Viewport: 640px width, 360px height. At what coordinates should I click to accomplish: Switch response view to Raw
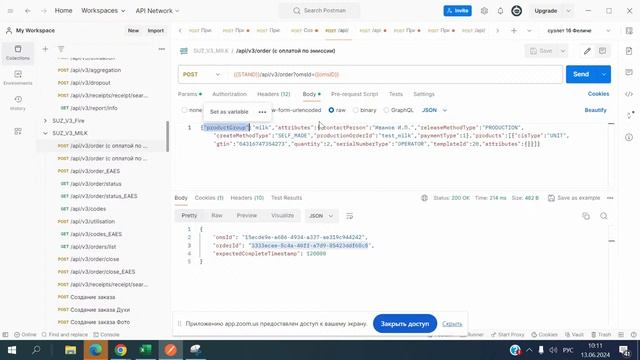click(217, 216)
